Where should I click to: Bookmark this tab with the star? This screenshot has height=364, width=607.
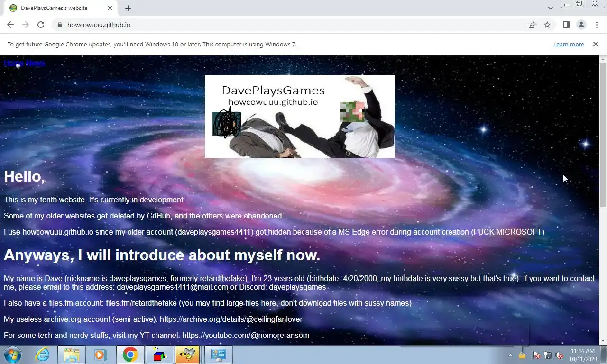click(547, 25)
